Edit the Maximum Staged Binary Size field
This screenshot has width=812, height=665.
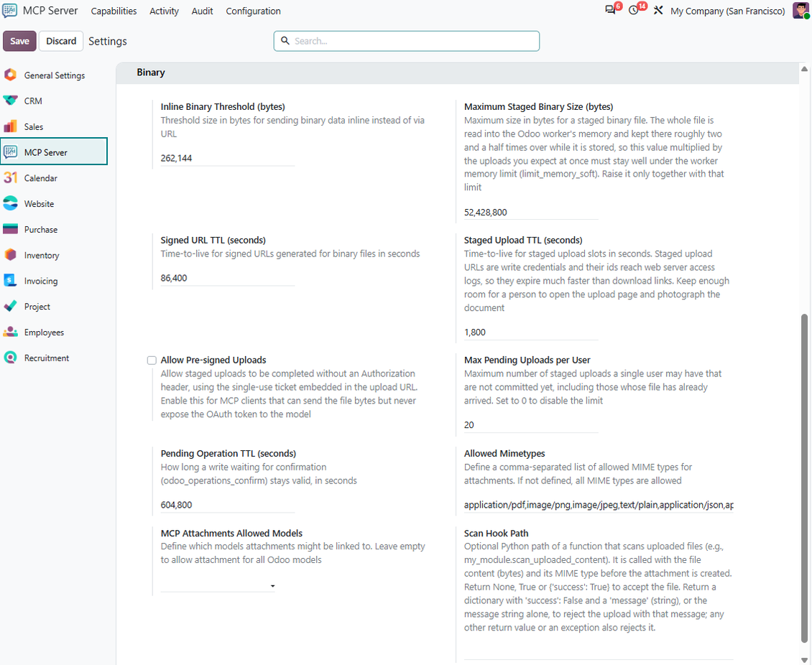[x=531, y=212]
